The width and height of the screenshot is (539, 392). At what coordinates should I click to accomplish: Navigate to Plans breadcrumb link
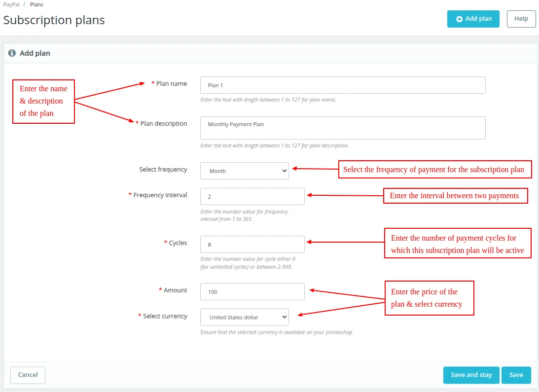36,4
